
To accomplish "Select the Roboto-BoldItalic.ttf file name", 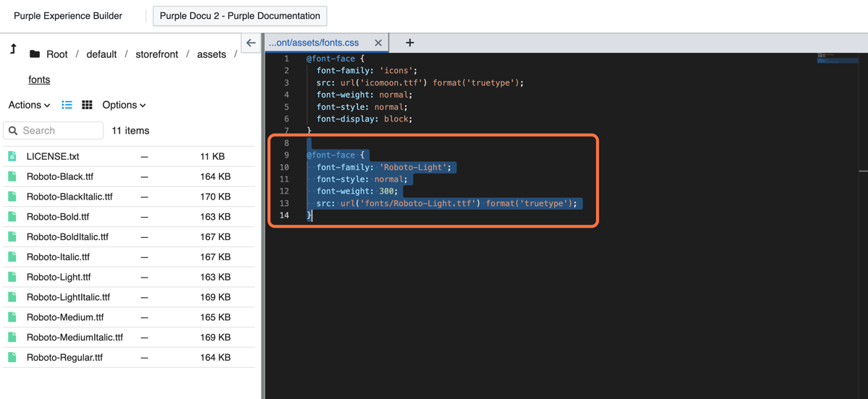I will (67, 236).
